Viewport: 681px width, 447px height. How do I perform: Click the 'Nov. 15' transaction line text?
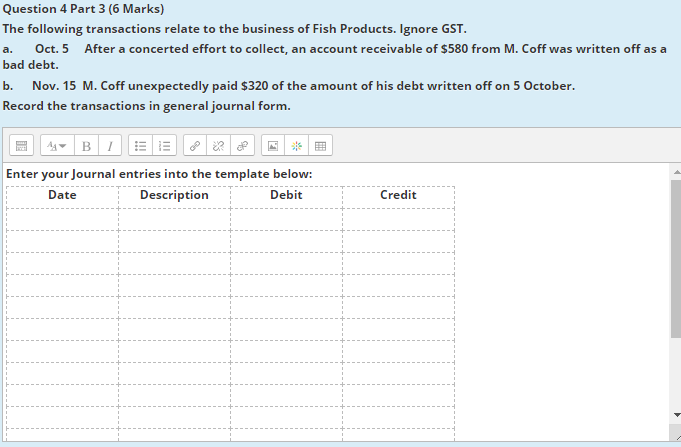[289, 86]
